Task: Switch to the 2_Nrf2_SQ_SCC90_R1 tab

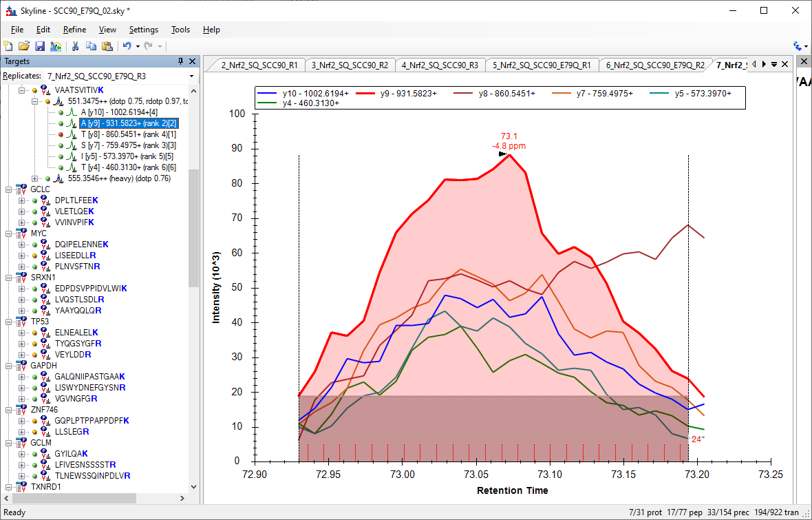Action: pos(259,65)
